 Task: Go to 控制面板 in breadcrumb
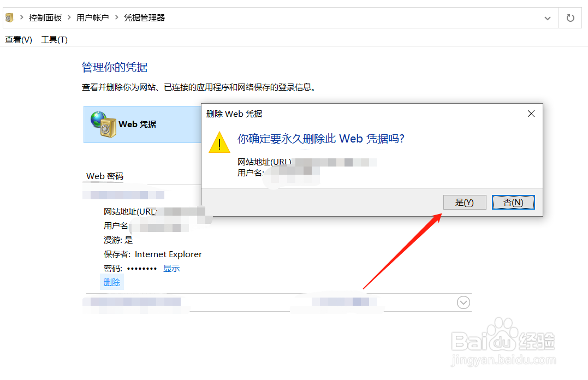(45, 17)
